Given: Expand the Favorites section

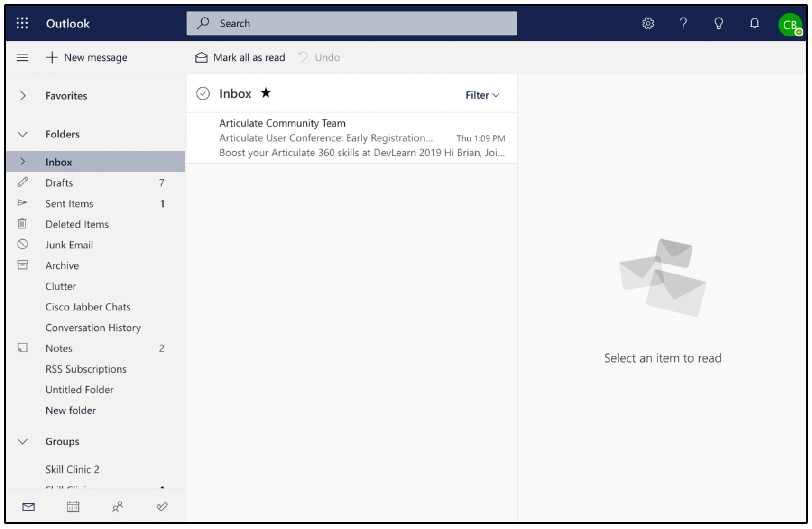Looking at the screenshot, I should (22, 96).
